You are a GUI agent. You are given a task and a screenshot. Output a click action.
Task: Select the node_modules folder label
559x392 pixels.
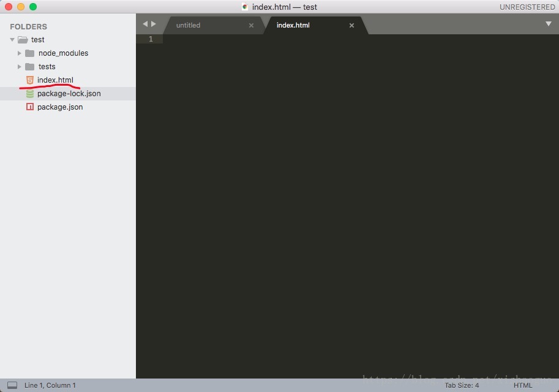click(x=64, y=53)
